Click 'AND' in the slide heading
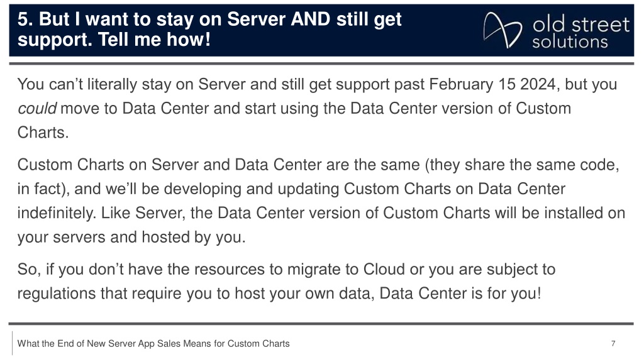Viewport: 644px width, 362px height. point(311,19)
